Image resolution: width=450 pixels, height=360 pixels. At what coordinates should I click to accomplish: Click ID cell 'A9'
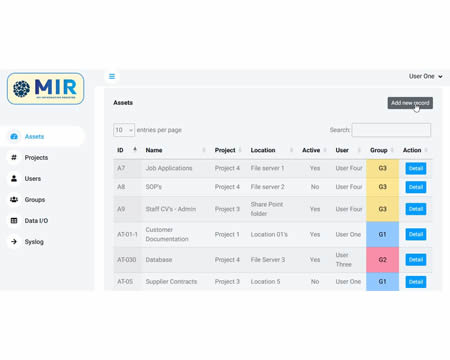[121, 209]
